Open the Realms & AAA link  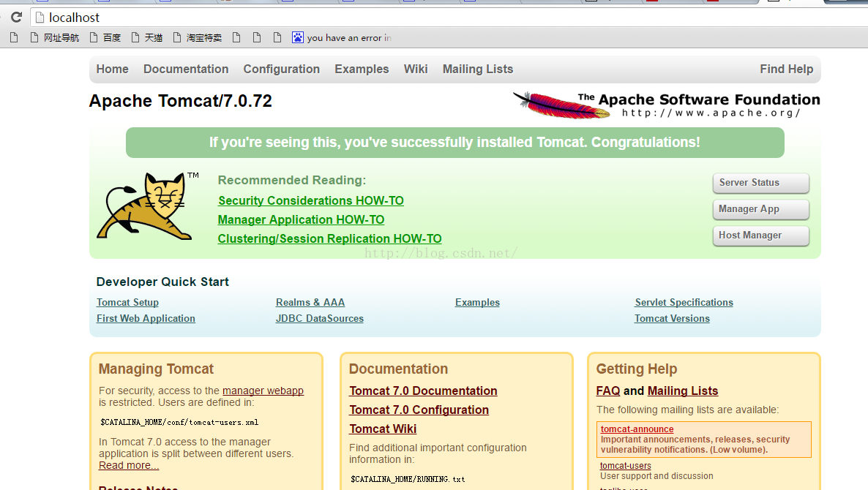coord(310,303)
